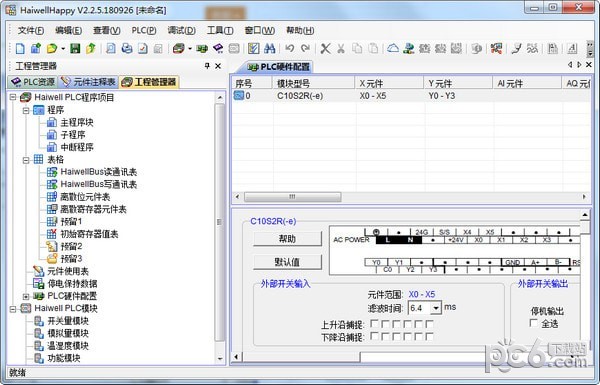Click the Open folder toolbar icon
600x385 pixels.
[52, 49]
